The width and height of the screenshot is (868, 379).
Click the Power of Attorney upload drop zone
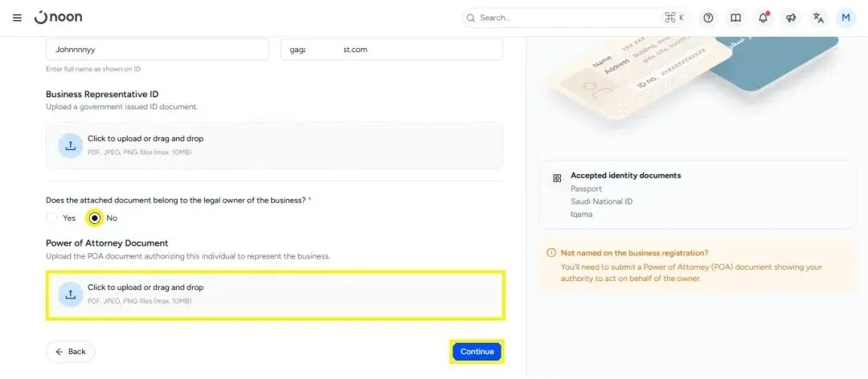click(275, 295)
